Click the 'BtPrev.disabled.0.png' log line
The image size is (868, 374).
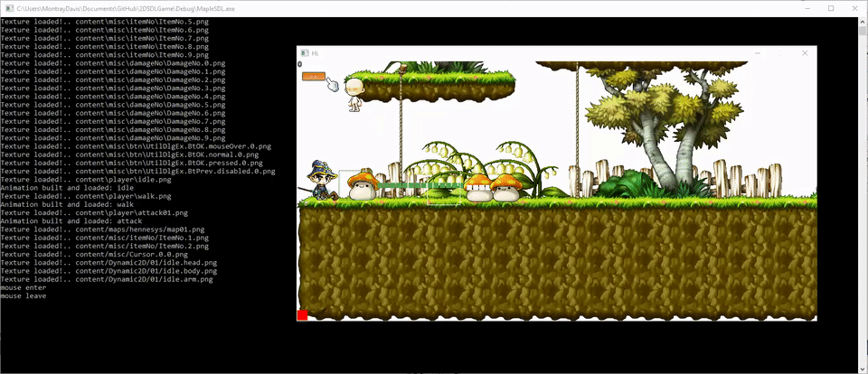tap(137, 172)
